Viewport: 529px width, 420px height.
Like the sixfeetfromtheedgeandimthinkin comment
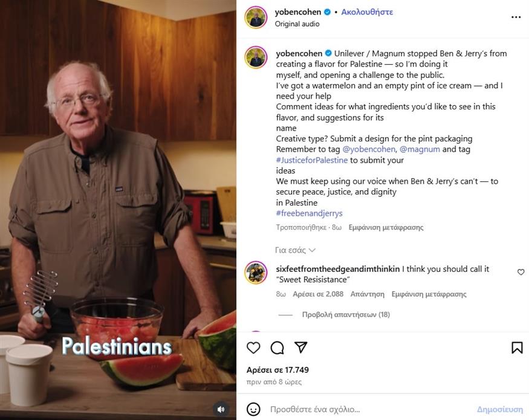coord(521,272)
